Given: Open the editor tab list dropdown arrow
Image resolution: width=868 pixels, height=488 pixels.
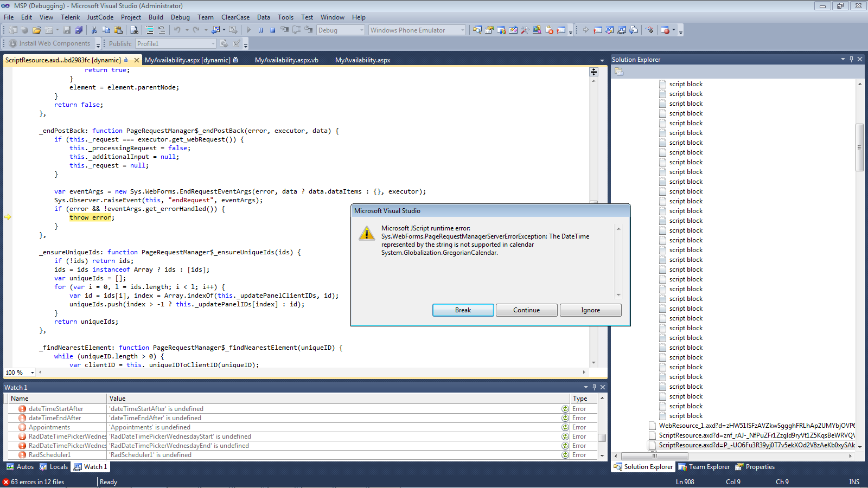Looking at the screenshot, I should (602, 60).
